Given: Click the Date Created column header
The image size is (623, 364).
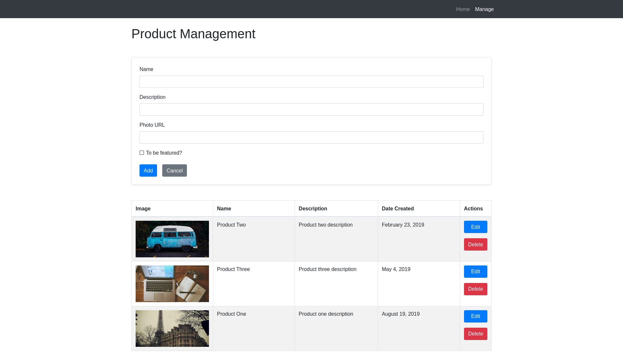Looking at the screenshot, I should click(x=397, y=209).
